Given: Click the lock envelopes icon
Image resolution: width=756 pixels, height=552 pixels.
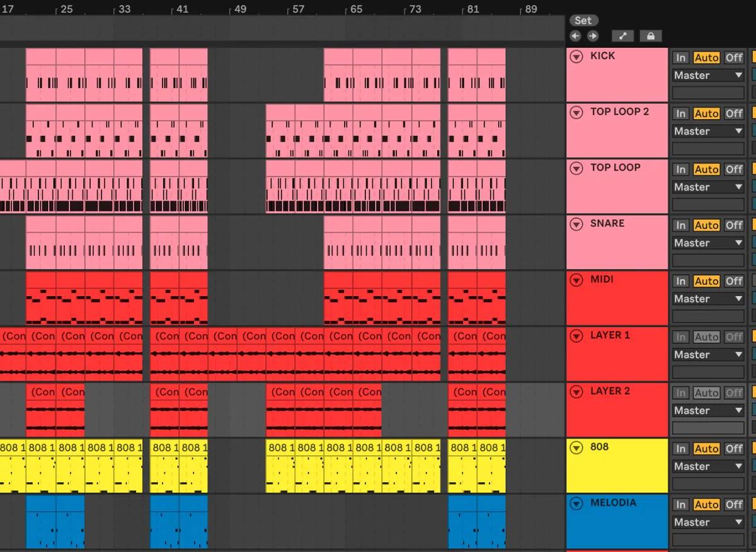Looking at the screenshot, I should point(651,36).
